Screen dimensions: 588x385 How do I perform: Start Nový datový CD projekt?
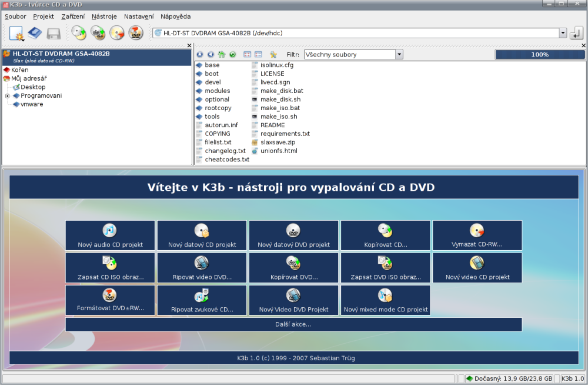pos(202,235)
